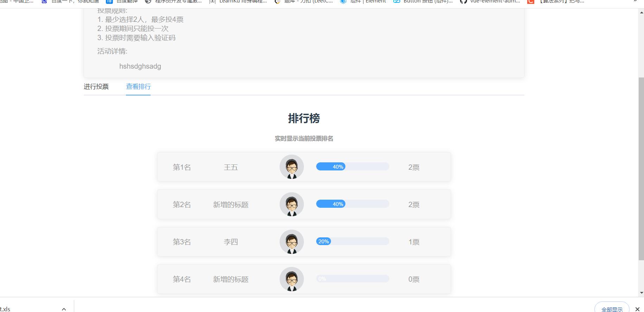Click the rule 投票时需要输入验证码
The height and width of the screenshot is (312, 644).
[x=136, y=38]
